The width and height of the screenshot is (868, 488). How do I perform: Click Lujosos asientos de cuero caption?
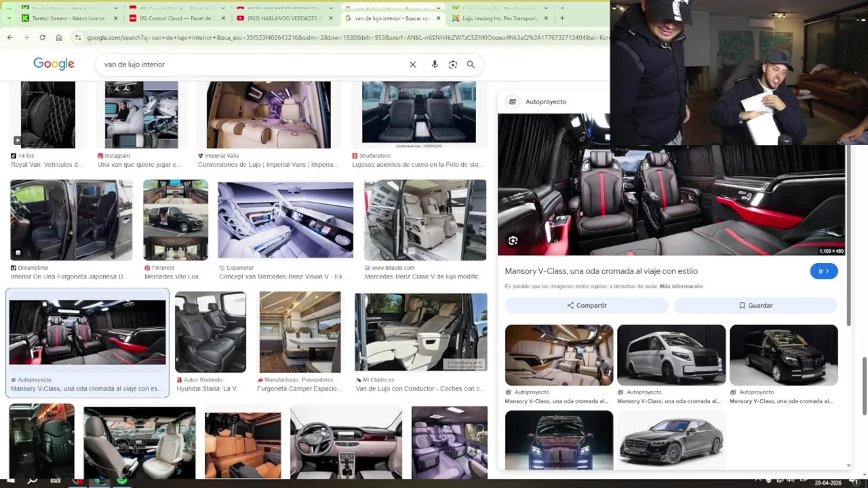pyautogui.click(x=418, y=165)
